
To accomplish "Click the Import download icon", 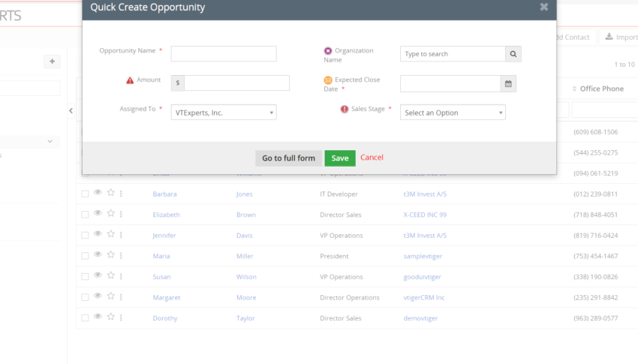I will 609,37.
